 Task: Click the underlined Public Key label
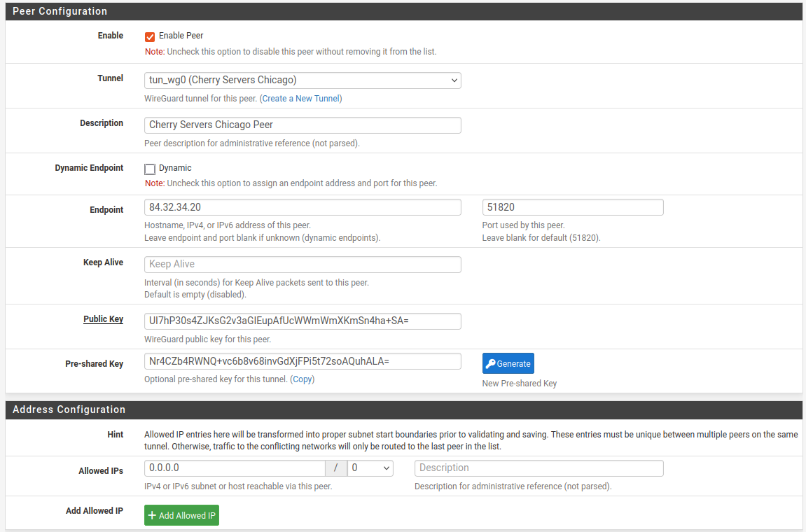[103, 319]
